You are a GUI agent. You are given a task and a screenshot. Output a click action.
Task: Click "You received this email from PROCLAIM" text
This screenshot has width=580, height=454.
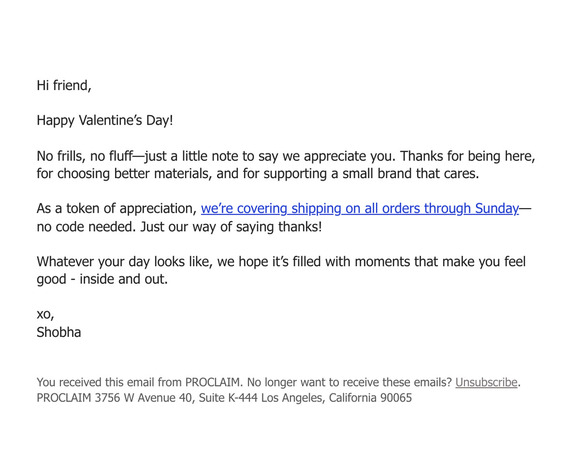140,382
